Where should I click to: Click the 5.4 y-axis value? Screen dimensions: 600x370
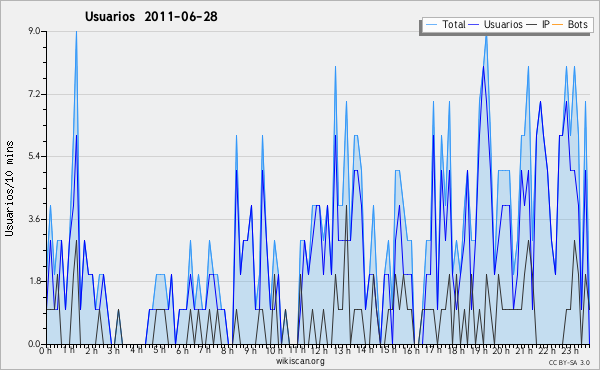tap(34, 156)
